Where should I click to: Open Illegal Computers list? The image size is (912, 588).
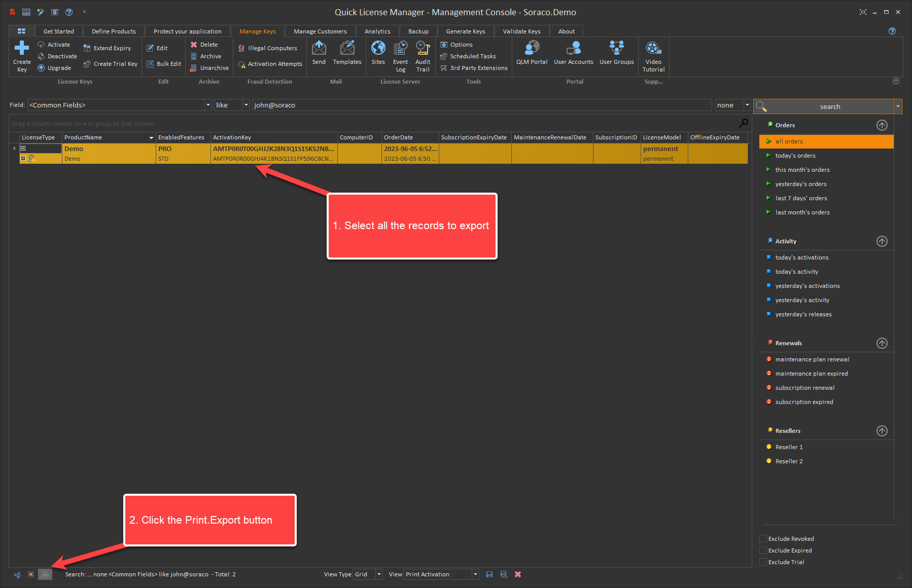tap(268, 48)
